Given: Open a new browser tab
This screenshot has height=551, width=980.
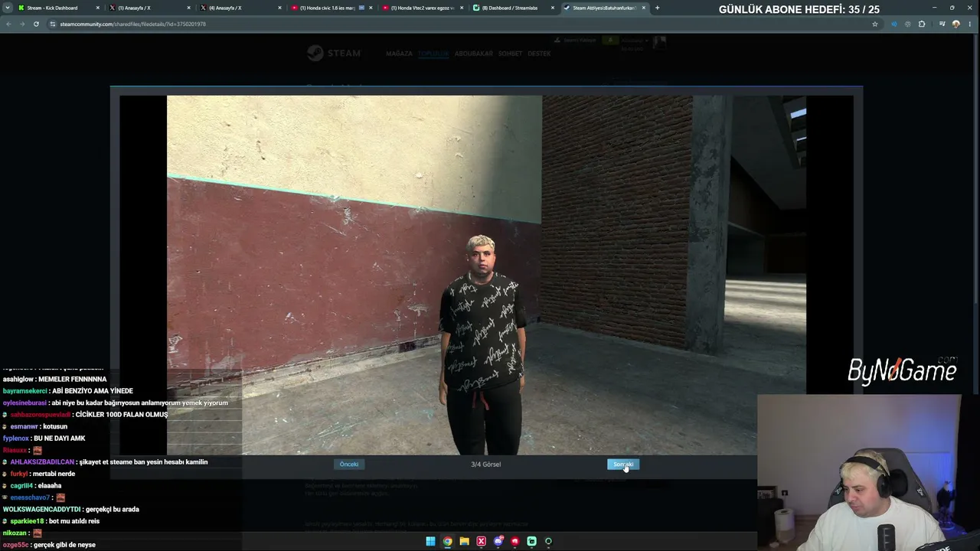Looking at the screenshot, I should pyautogui.click(x=657, y=8).
